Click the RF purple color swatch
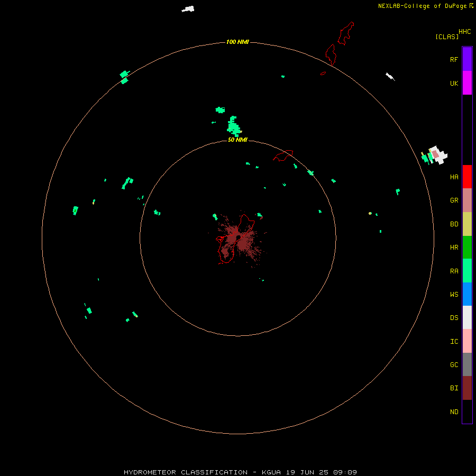 tap(467, 59)
